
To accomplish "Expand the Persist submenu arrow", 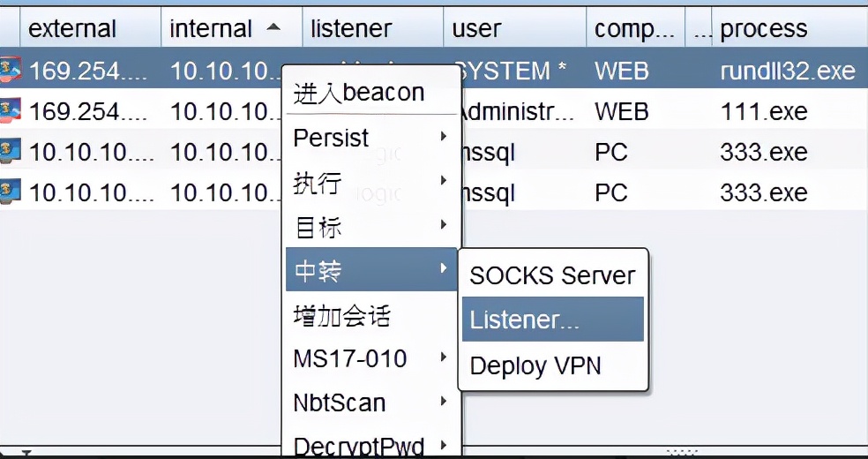I will pos(444,138).
